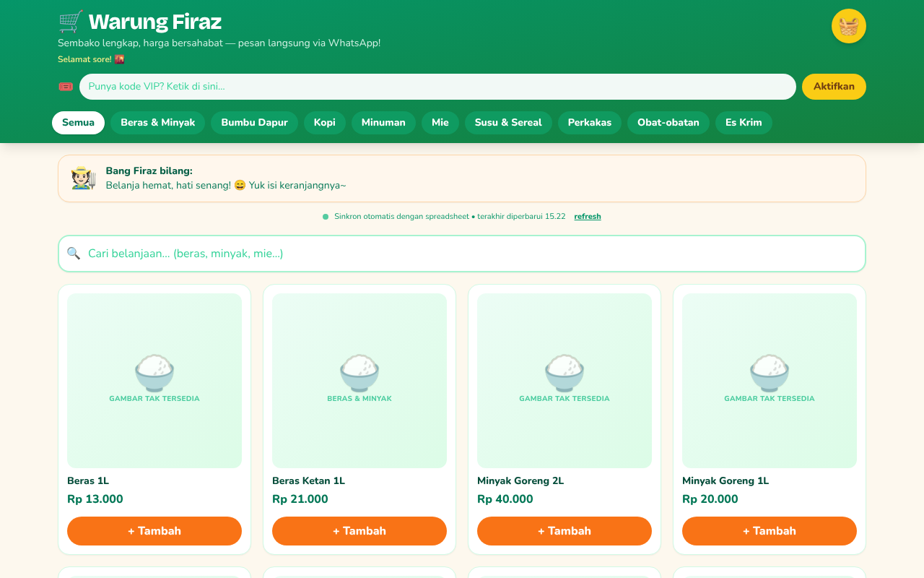Focus the Cari belanjaan search box
The image size is (924, 578).
coord(462,254)
